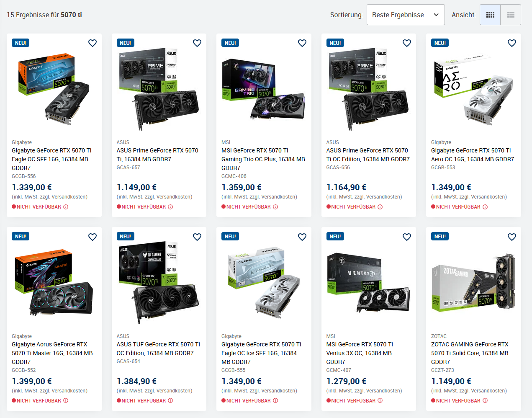
Task: Open the Gigabyte Eagle OC Ice SFF 16G title
Action: coord(261,353)
